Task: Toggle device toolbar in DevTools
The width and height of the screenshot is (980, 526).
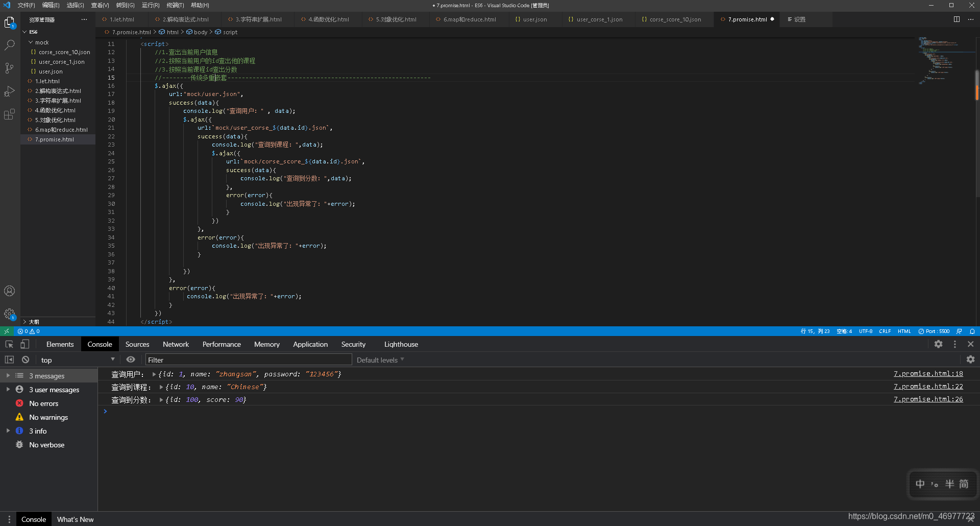Action: click(x=24, y=344)
